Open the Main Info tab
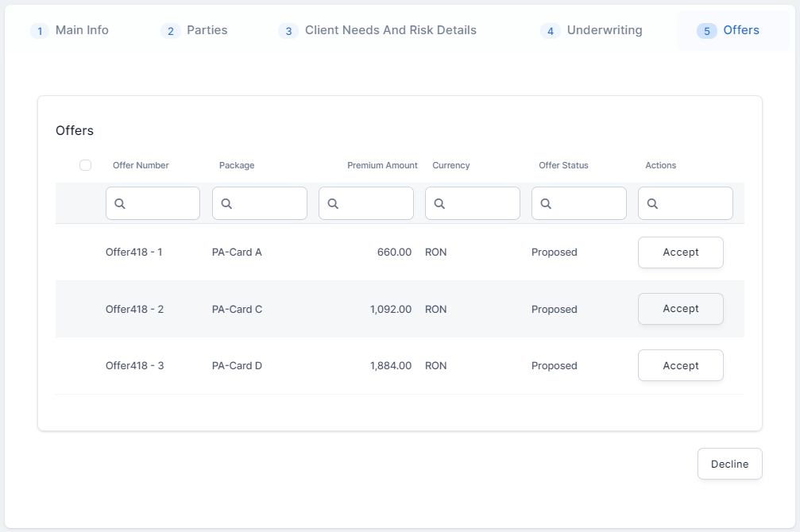The height and width of the screenshot is (532, 800). 71,30
